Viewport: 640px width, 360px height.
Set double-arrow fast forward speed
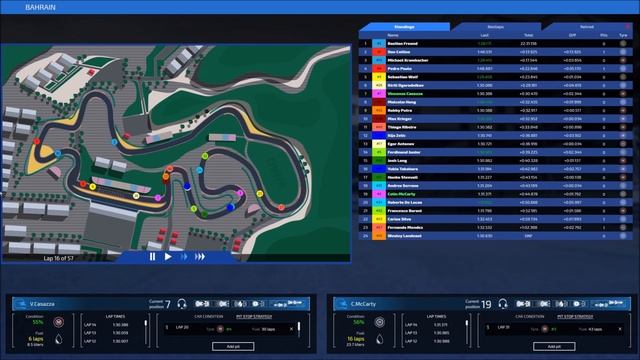184,257
